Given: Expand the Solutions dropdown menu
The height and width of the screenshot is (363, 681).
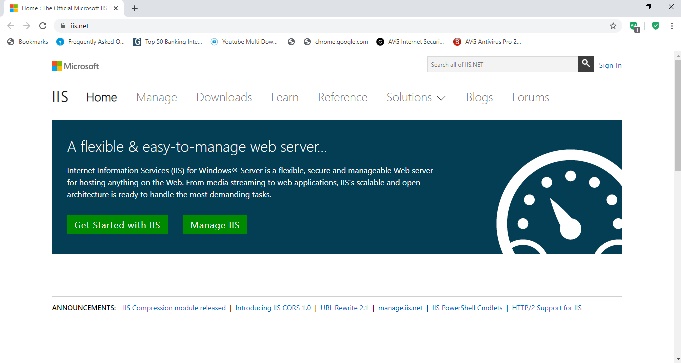Looking at the screenshot, I should click(x=416, y=97).
